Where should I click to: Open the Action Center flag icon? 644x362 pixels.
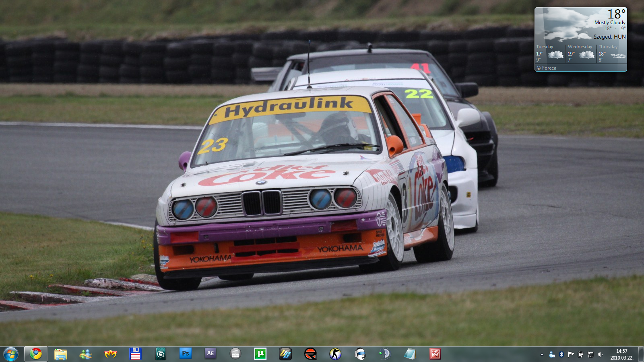(x=571, y=354)
